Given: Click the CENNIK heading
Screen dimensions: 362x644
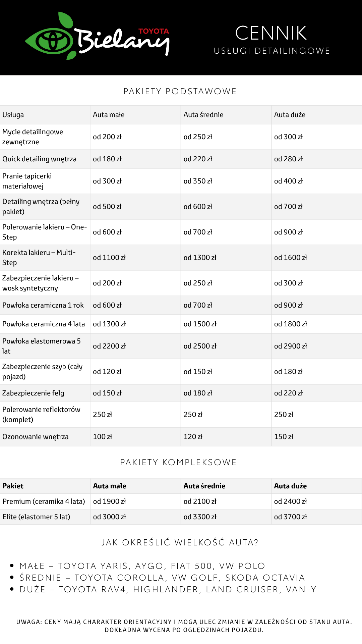Looking at the screenshot, I should point(271,33).
